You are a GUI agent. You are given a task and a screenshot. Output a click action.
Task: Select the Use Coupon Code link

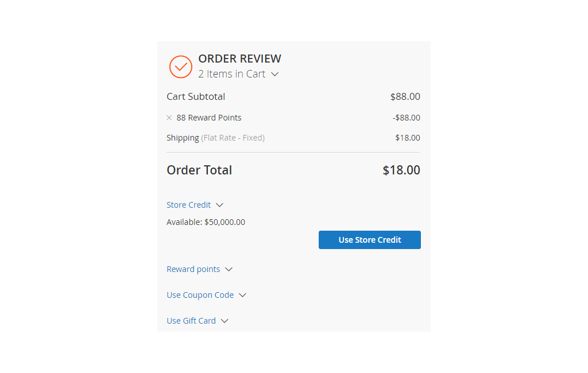200,295
